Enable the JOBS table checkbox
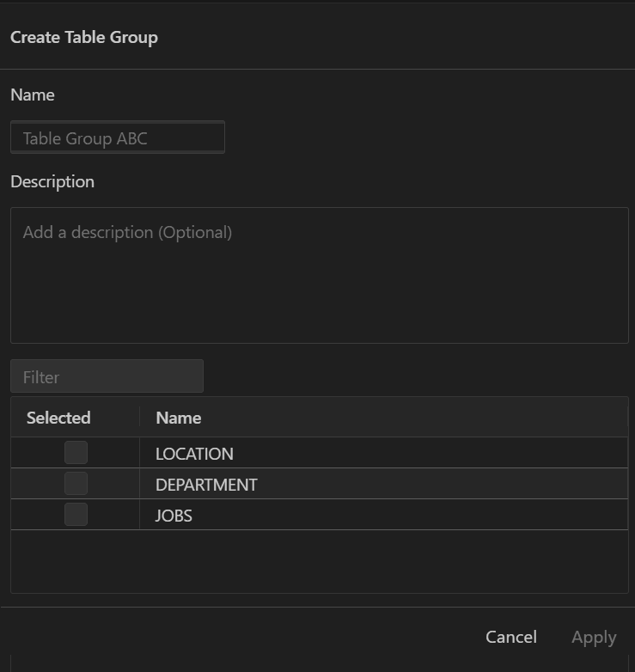Screen dimensions: 635x672 coord(76,515)
